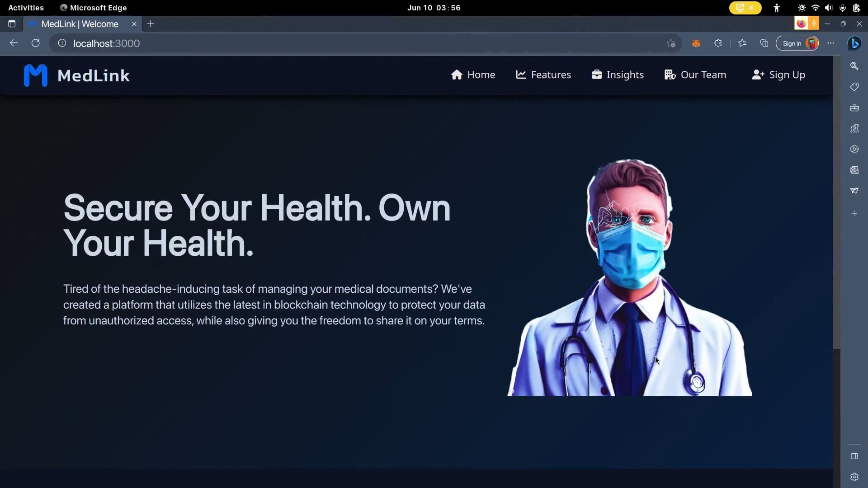Open the Shopping tag tool in sidebar
Screen dimensions: 868x488
coord(854,87)
